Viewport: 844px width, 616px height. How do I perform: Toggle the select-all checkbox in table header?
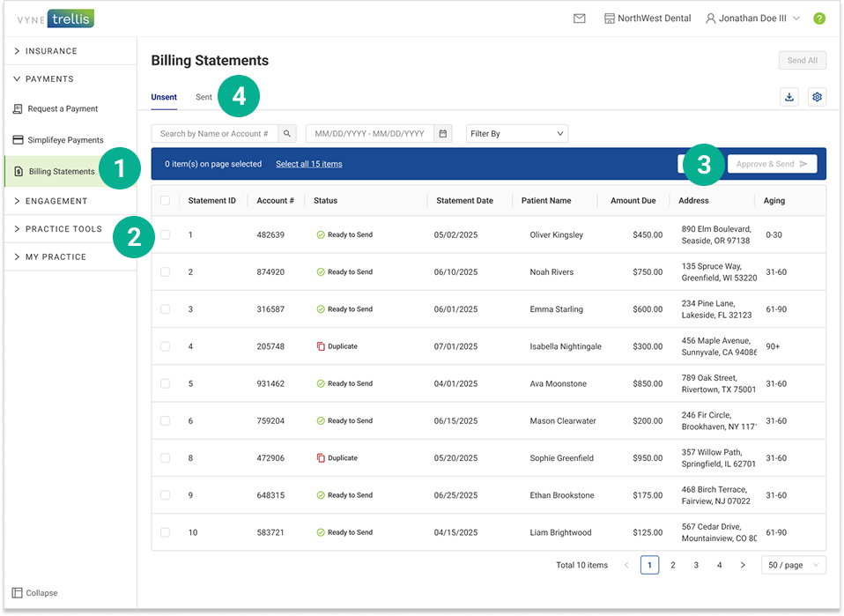click(x=165, y=201)
